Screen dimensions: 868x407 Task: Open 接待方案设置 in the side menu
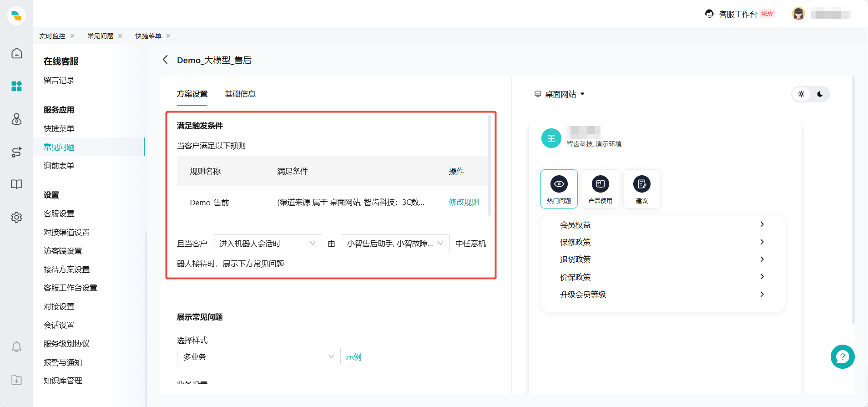(66, 270)
